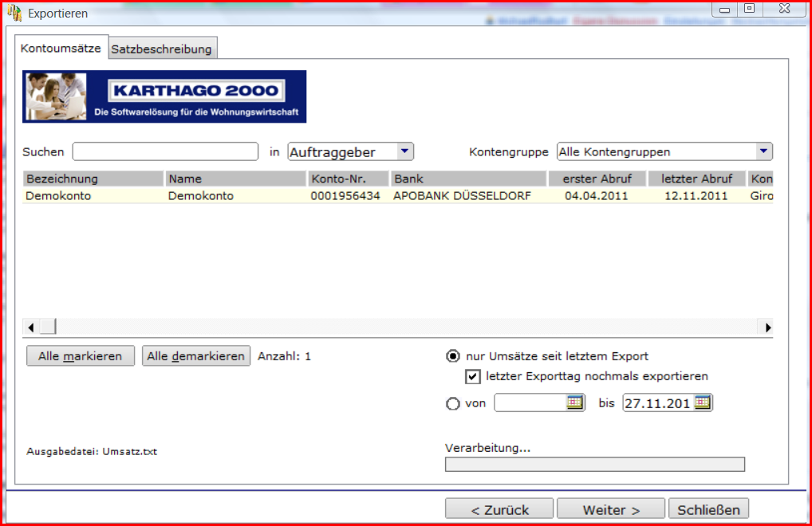Click the date cell '04.04.2011'

coord(597,196)
